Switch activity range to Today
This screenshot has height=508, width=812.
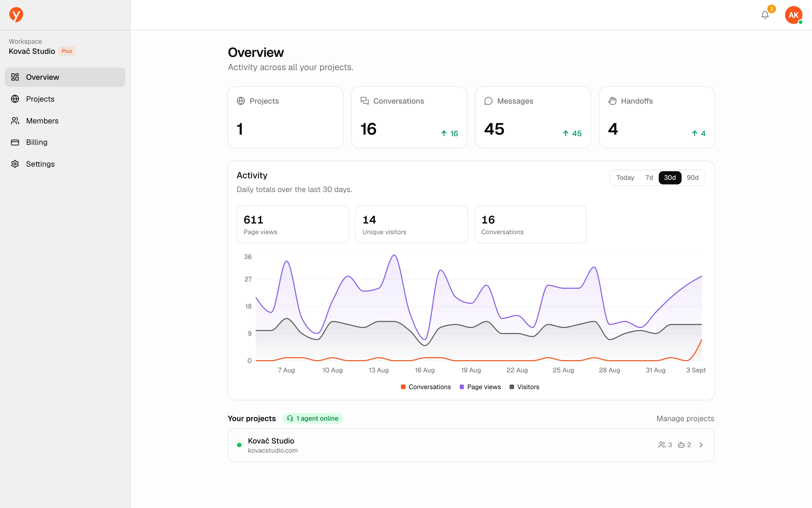[625, 178]
